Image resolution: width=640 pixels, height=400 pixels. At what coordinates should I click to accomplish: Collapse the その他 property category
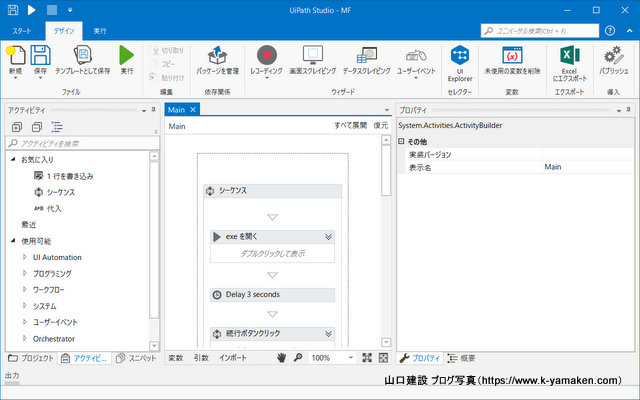pos(402,142)
